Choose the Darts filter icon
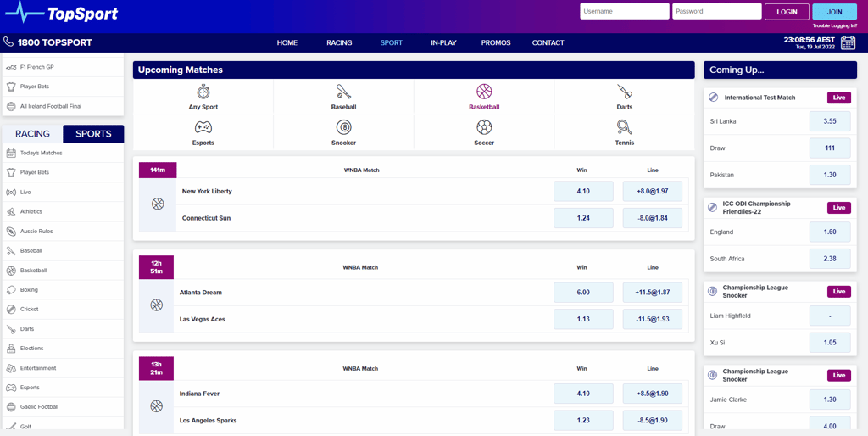 [x=625, y=92]
